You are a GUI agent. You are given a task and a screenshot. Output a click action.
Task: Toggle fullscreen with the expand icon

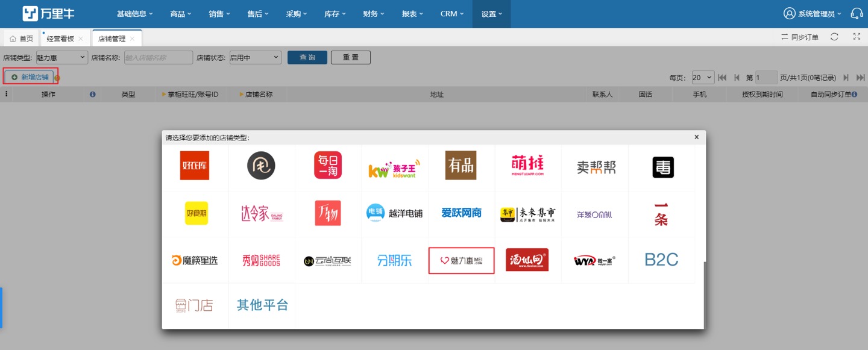857,37
